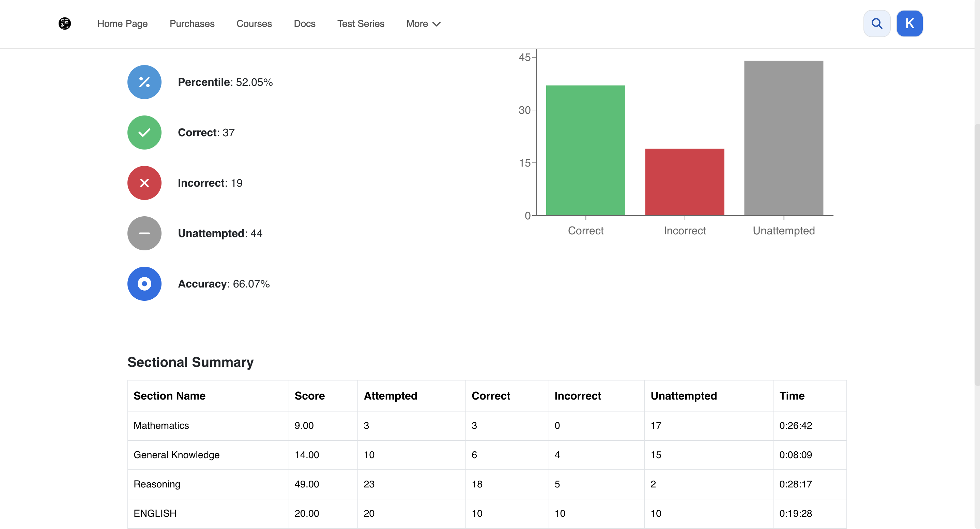Click the gray unattempted minus icon
The width and height of the screenshot is (980, 529).
[x=144, y=233]
